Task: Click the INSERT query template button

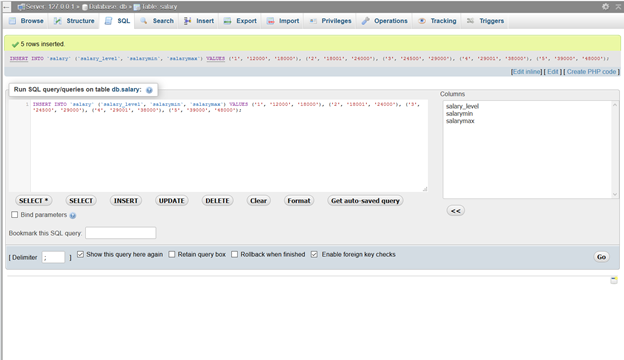Action: click(x=126, y=201)
